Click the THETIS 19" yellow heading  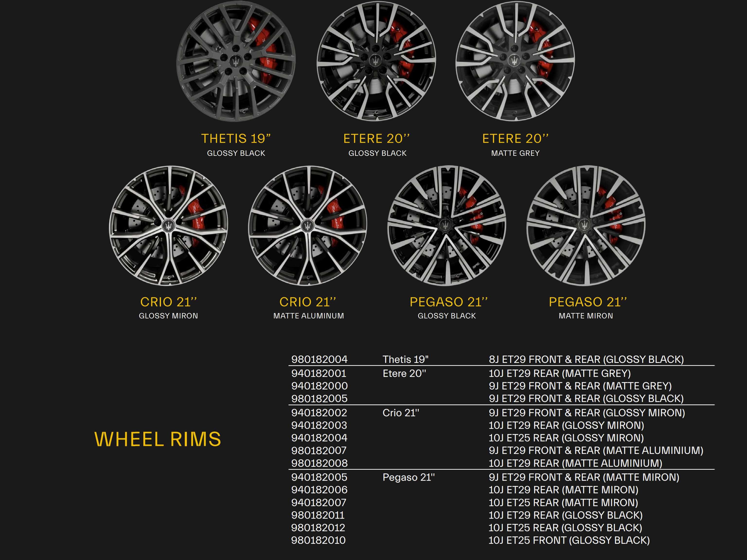[x=236, y=139]
